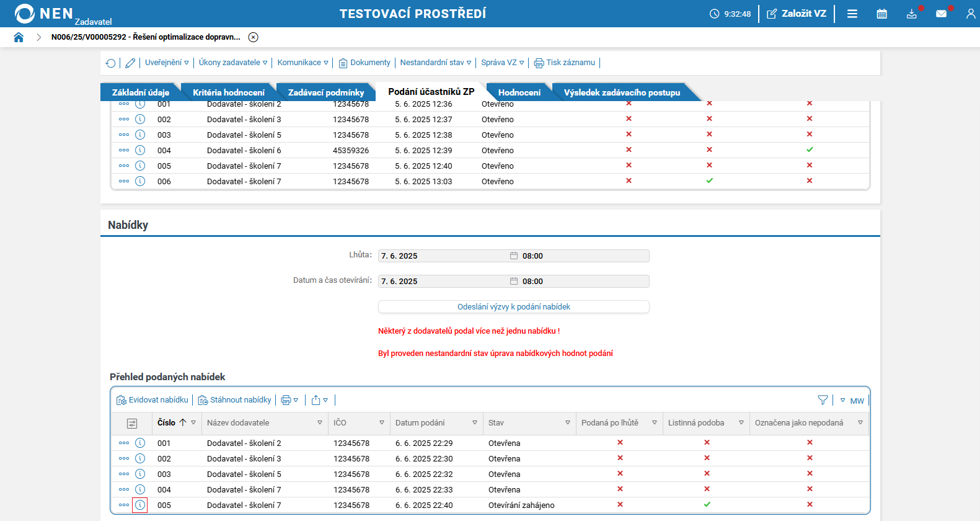Open the Název dodavatele column filter
Image resolution: width=980 pixels, height=521 pixels.
[320, 423]
